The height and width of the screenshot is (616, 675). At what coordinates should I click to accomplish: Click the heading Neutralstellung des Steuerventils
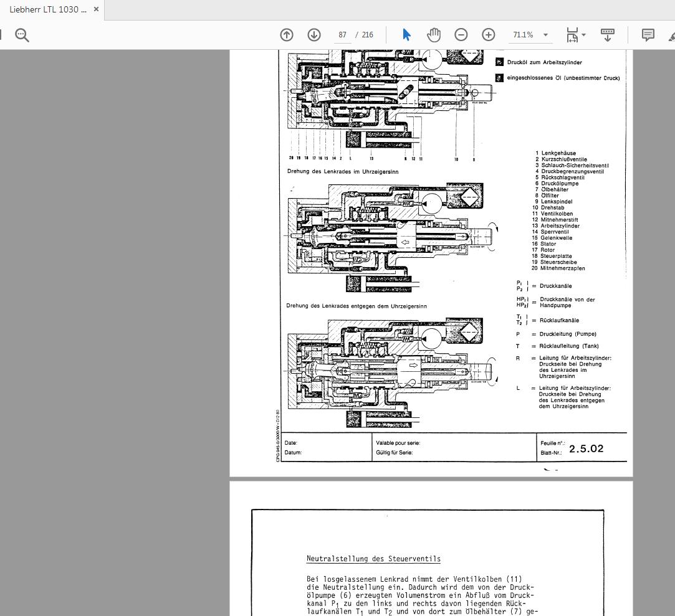click(373, 558)
